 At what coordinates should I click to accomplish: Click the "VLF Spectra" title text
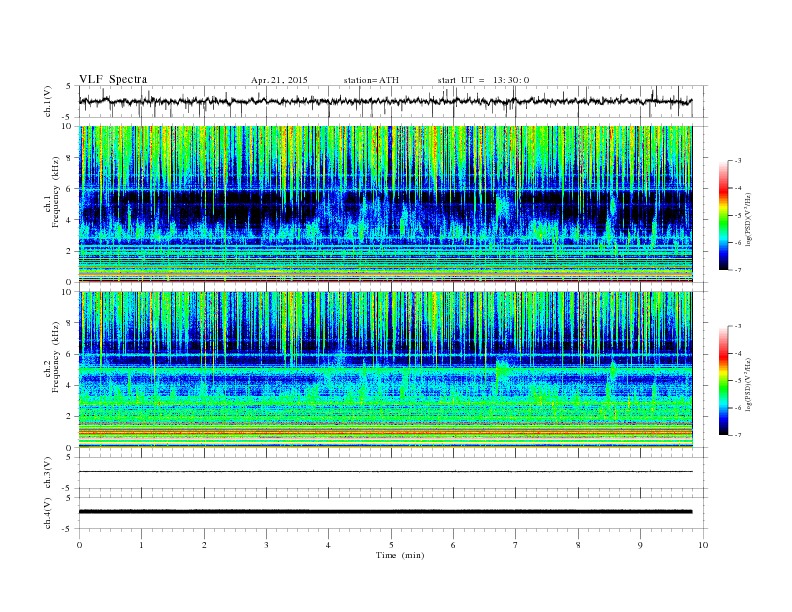[x=113, y=79]
